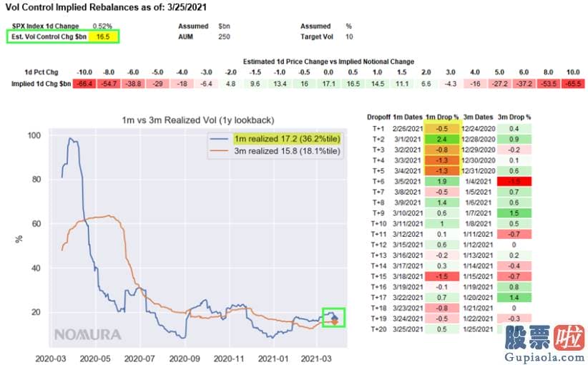The width and height of the screenshot is (588, 365).
Task: Click the 2020-11 x-axis label
Action: 229,359
